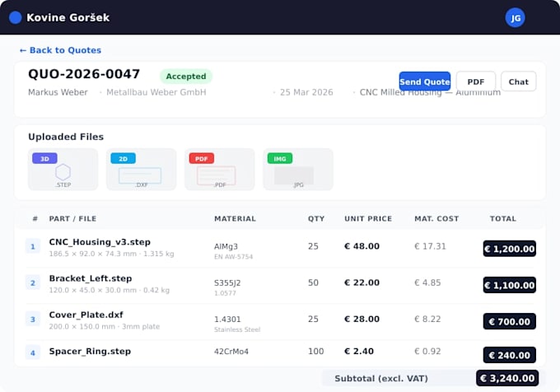This screenshot has height=392, width=560.
Task: Open the JG user avatar menu
Action: (515, 18)
